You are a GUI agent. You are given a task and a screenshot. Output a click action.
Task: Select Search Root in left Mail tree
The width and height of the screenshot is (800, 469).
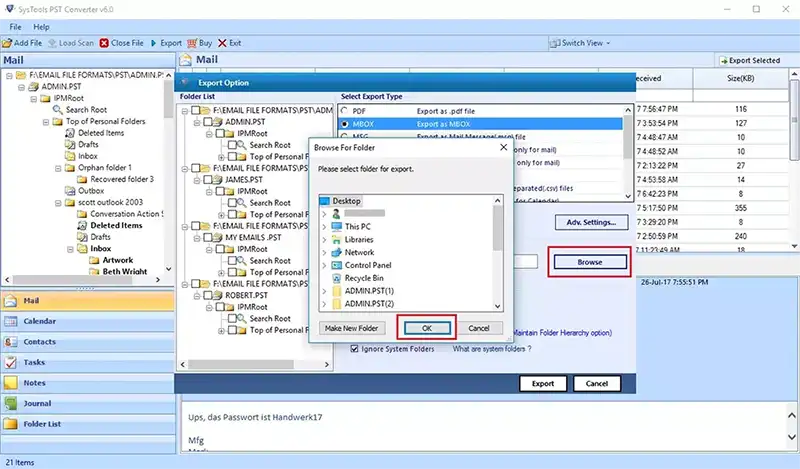point(86,110)
